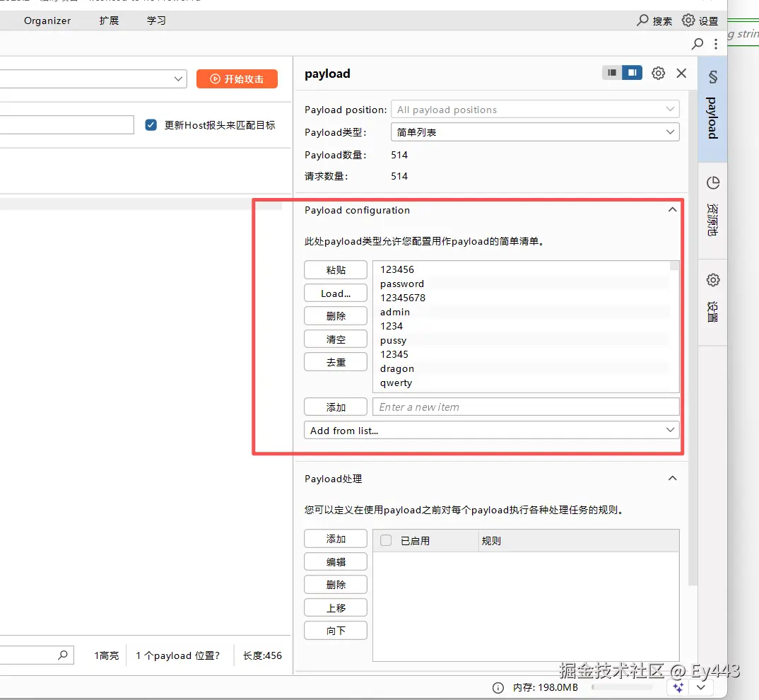Click the 编辑 edit button

(x=336, y=561)
